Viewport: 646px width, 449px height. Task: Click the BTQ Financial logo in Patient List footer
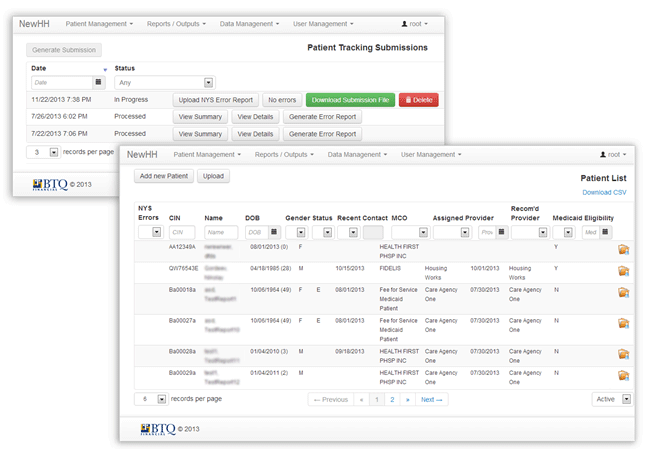160,429
